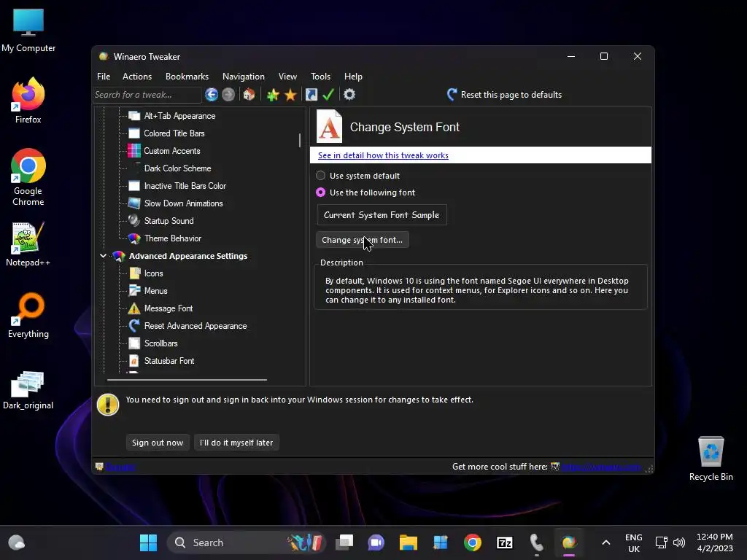This screenshot has width=747, height=560.
Task: Click the Current System Font Sample box
Action: coord(382,215)
